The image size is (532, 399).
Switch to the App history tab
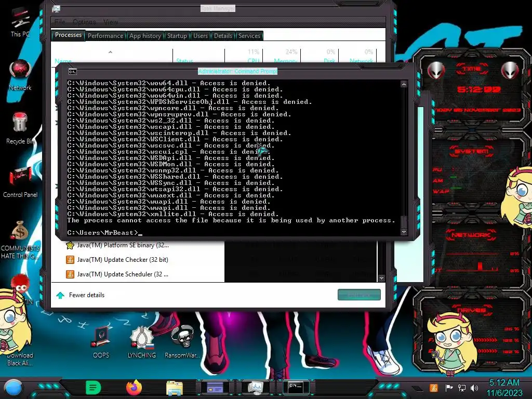(145, 36)
